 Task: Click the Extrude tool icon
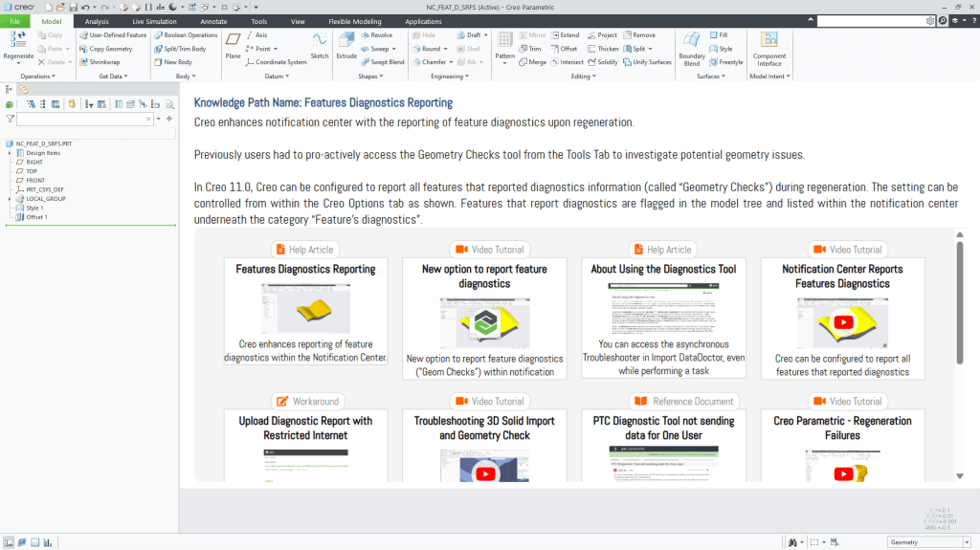[x=345, y=43]
